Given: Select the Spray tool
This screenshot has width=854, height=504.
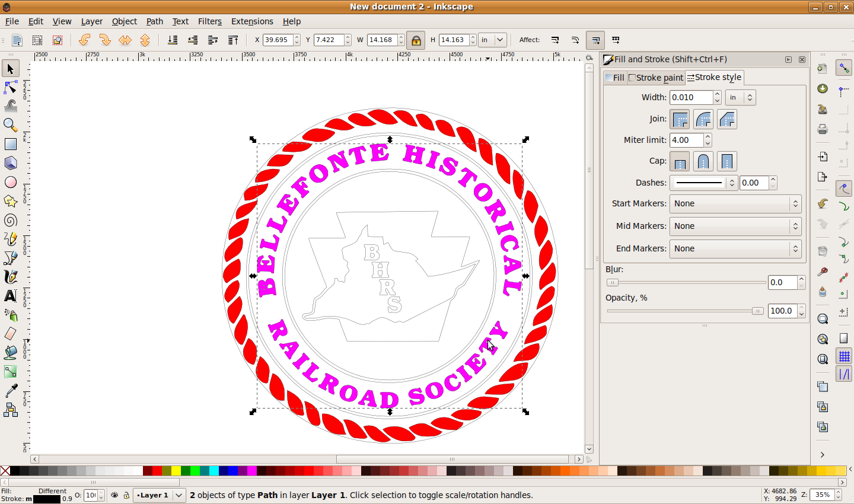Looking at the screenshot, I should point(11,315).
